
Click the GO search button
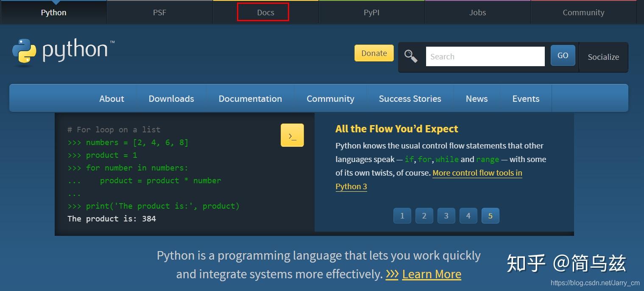click(x=563, y=55)
